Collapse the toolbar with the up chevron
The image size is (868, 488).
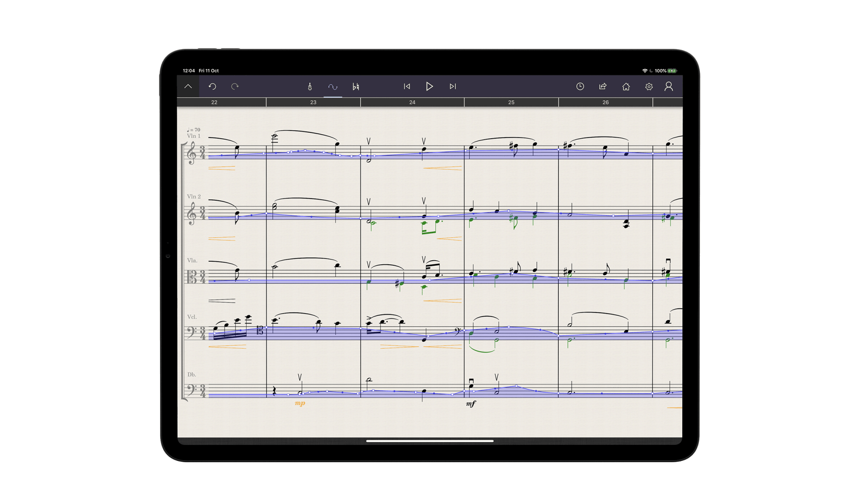tap(188, 86)
